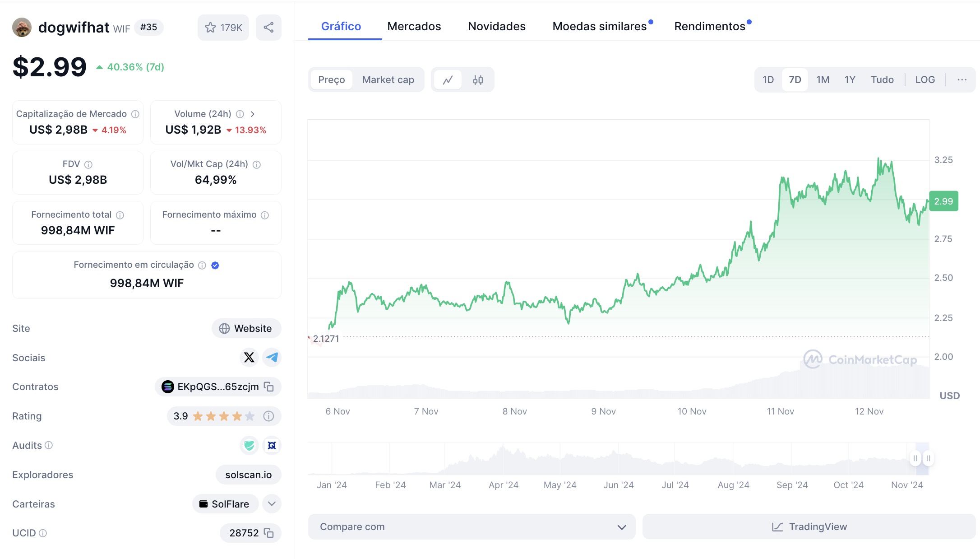
Task: Click the 3.9 star rating chip
Action: [224, 416]
